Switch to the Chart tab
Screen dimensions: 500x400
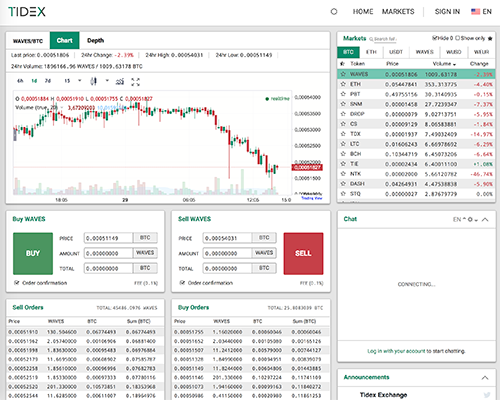[x=64, y=41]
